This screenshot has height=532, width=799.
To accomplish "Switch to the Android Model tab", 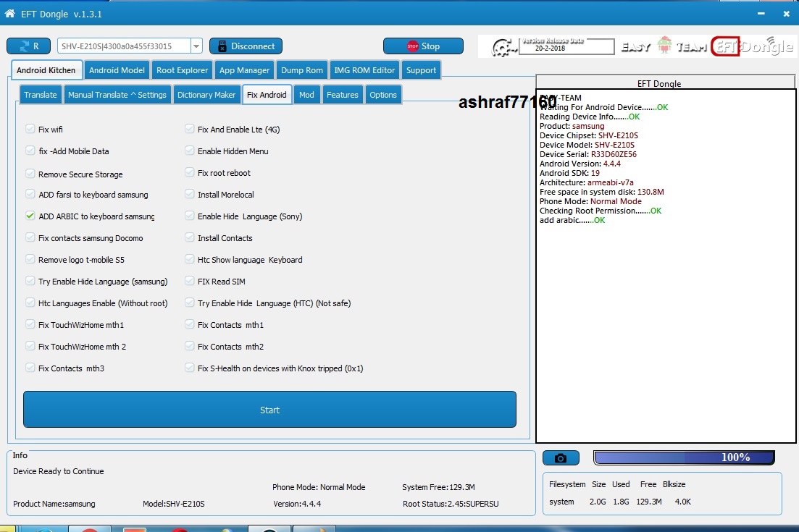I will pyautogui.click(x=117, y=70).
